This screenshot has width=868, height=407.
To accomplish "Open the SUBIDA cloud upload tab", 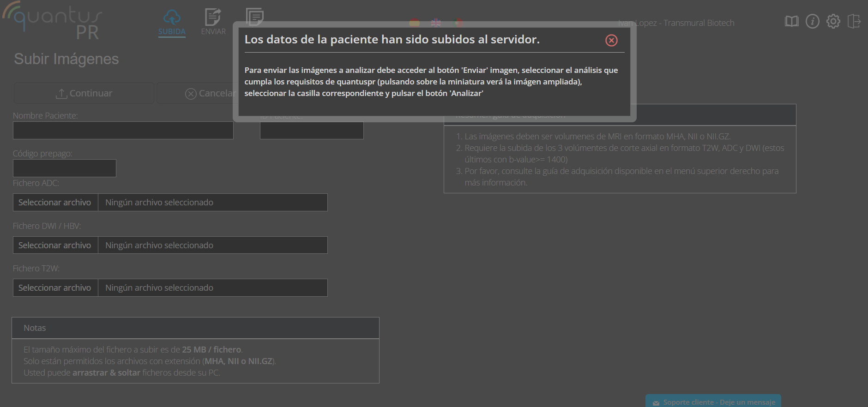I will [172, 22].
